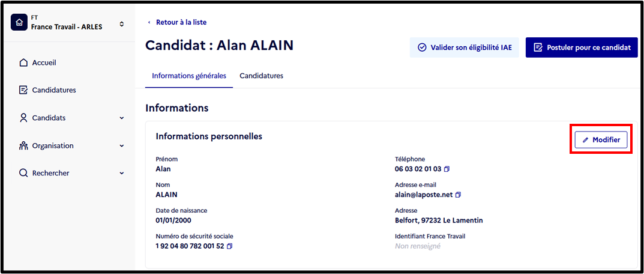644x274 pixels.
Task: Click Modifier to edit personal information
Action: pos(601,140)
